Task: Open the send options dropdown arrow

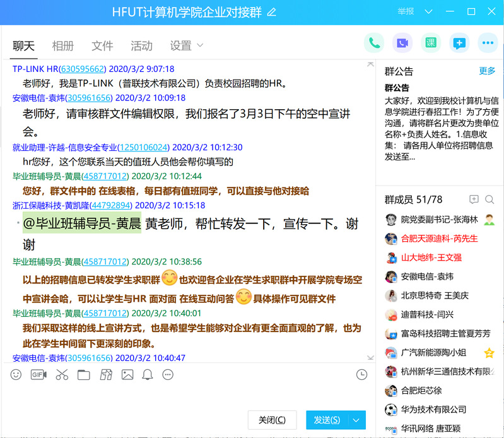Action: 358,420
